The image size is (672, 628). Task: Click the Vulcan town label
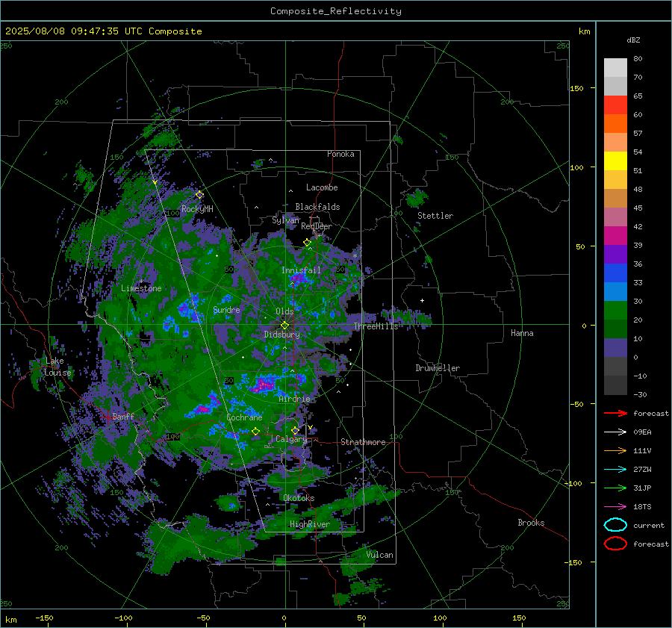click(x=379, y=555)
